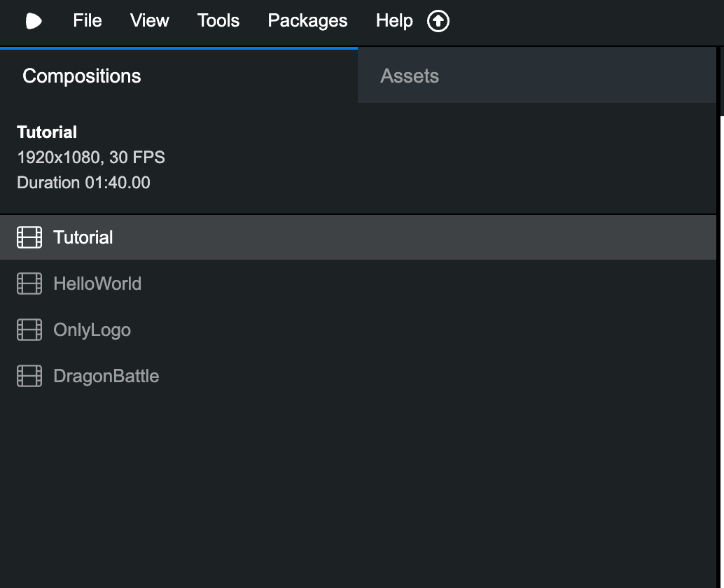The width and height of the screenshot is (724, 588).
Task: Select the Compositions tab
Action: (82, 76)
